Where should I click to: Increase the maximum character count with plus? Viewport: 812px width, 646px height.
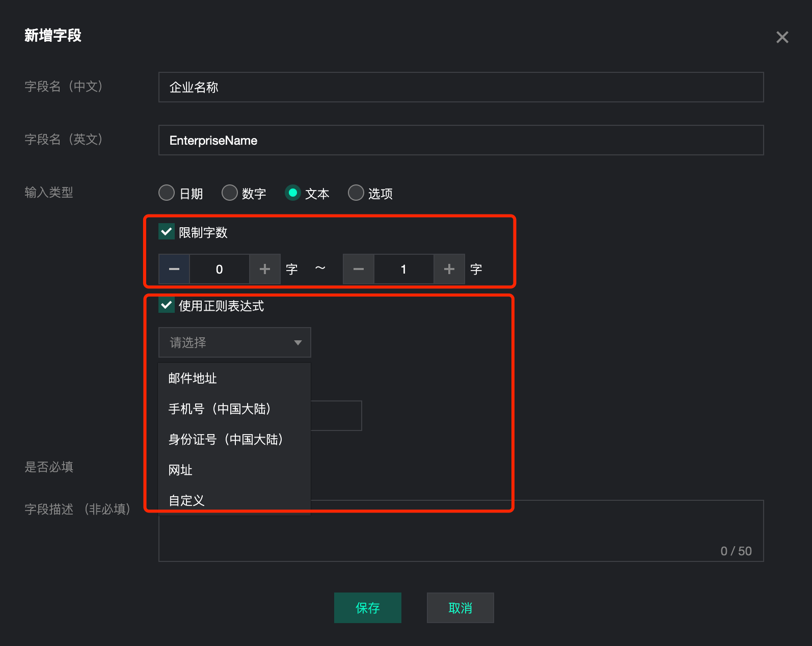pos(449,269)
